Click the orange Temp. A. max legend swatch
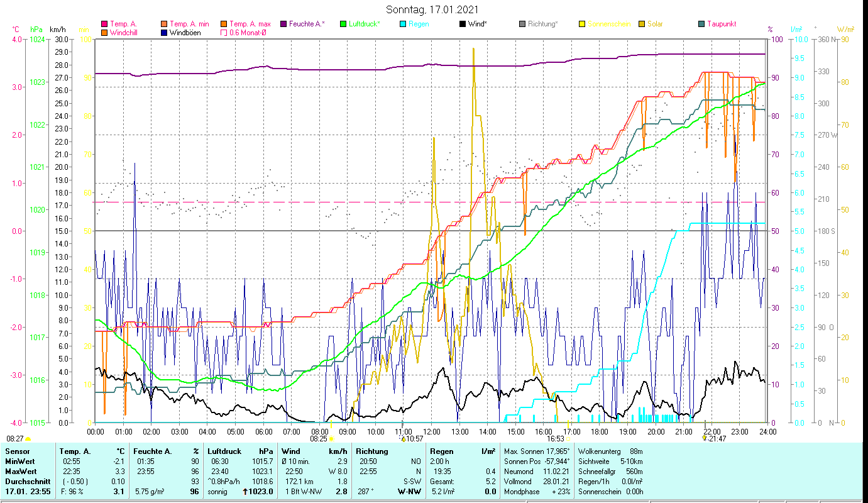 pos(224,24)
